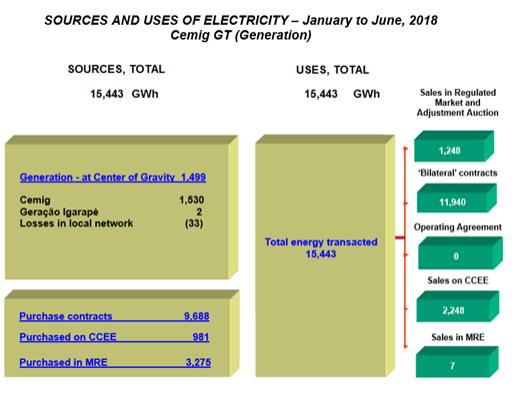Click the Total energy transacted 15,443 text
Image resolution: width=515 pixels, height=408 pixels.
321,248
